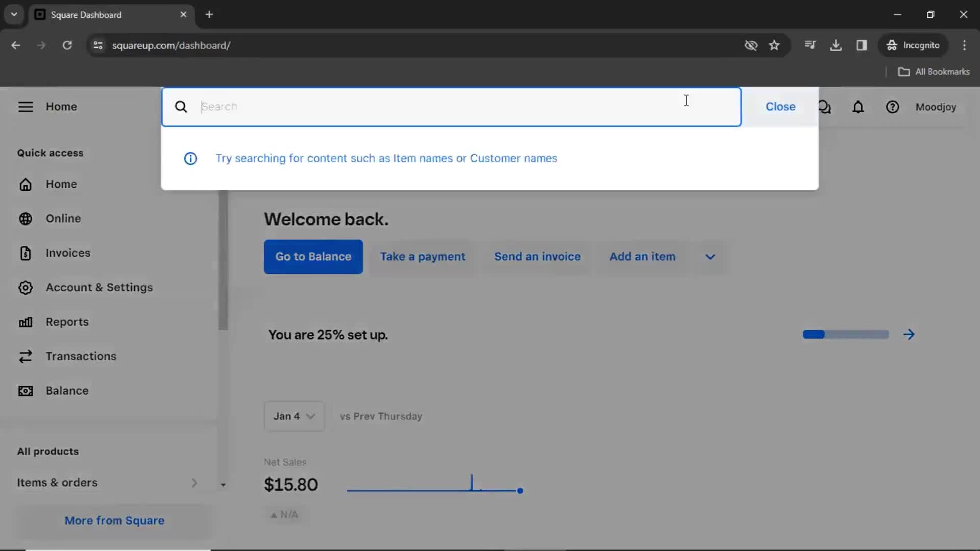Click 'You are 25% set up.' text
Screen dimensions: 980x551
pyautogui.click(x=328, y=335)
